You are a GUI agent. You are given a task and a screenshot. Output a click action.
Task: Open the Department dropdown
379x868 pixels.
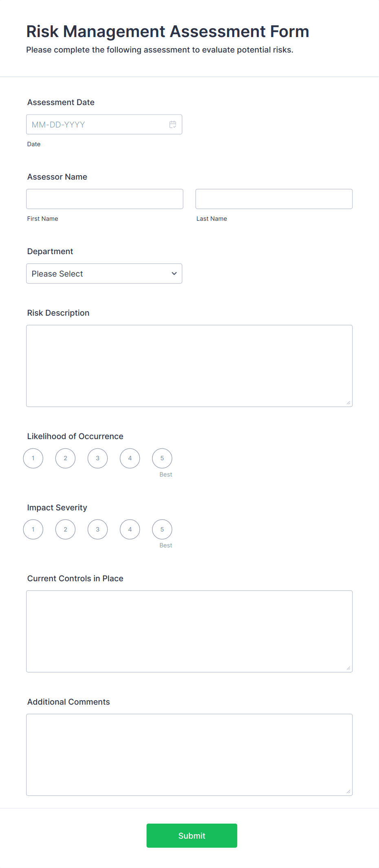(x=104, y=273)
